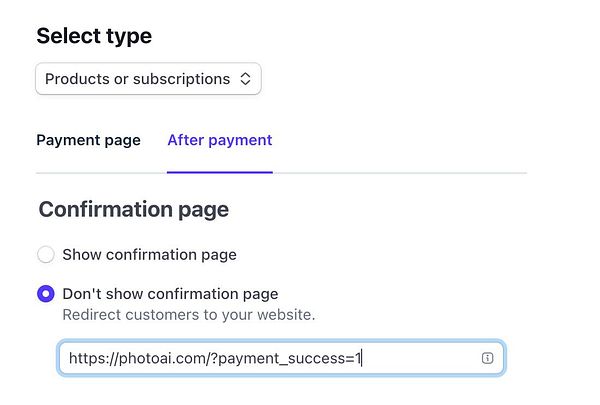This screenshot has width=600, height=405.
Task: Open the "Products or subscriptions" dropdown
Action: tap(148, 79)
